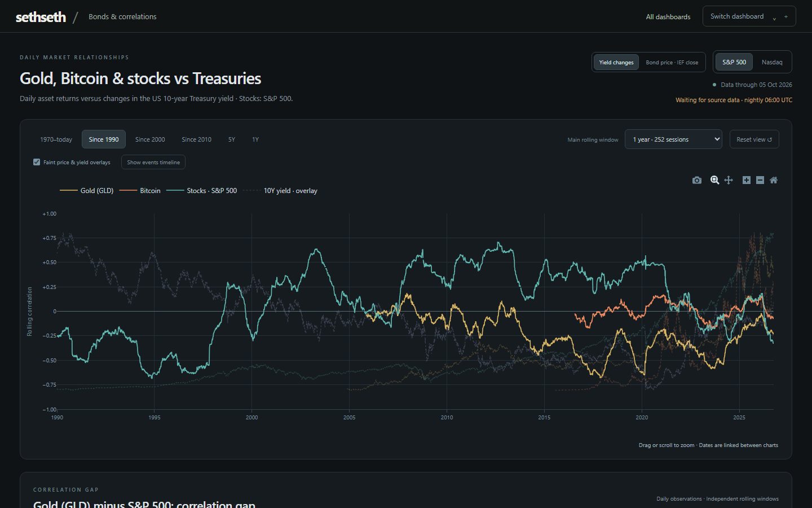
Task: Click the 2010 x-axis label
Action: (x=447, y=418)
